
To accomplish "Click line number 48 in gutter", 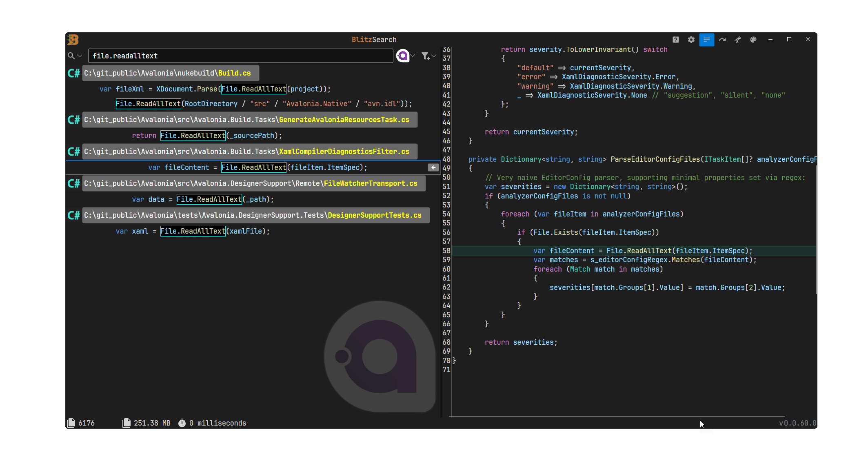I will click(446, 159).
